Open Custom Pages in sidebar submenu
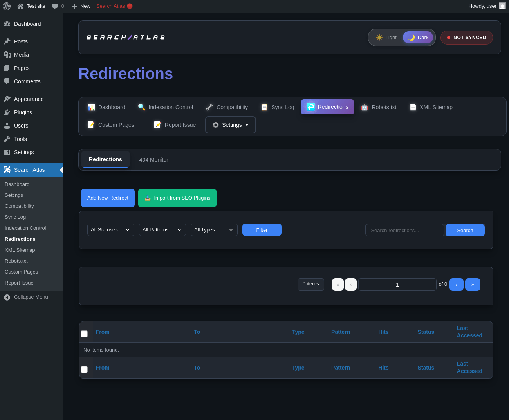The width and height of the screenshot is (509, 420). click(21, 272)
